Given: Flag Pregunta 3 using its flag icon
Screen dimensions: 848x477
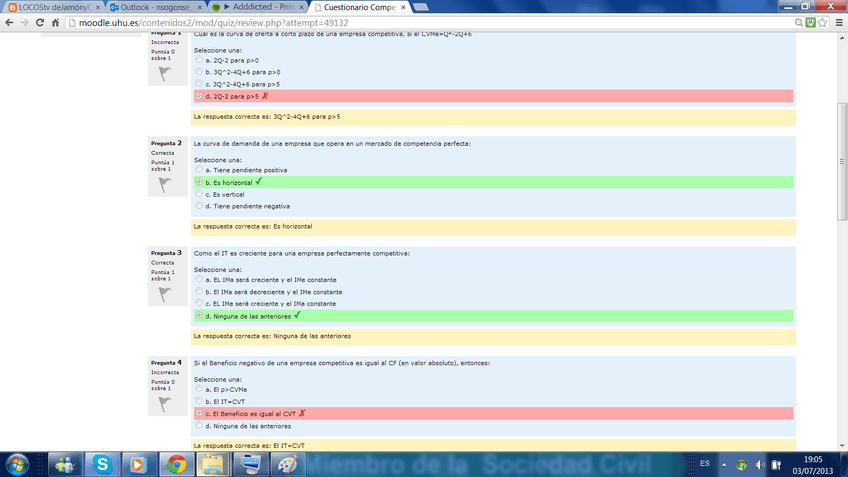Looking at the screenshot, I should click(x=165, y=295).
